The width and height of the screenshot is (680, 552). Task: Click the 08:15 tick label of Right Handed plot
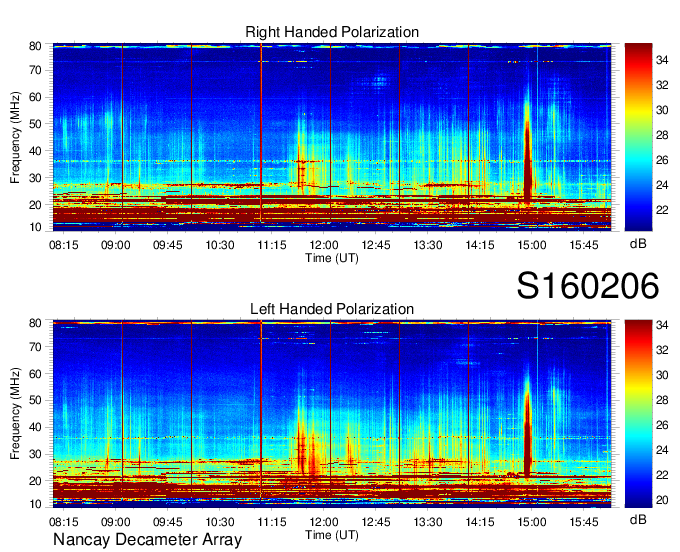64,245
